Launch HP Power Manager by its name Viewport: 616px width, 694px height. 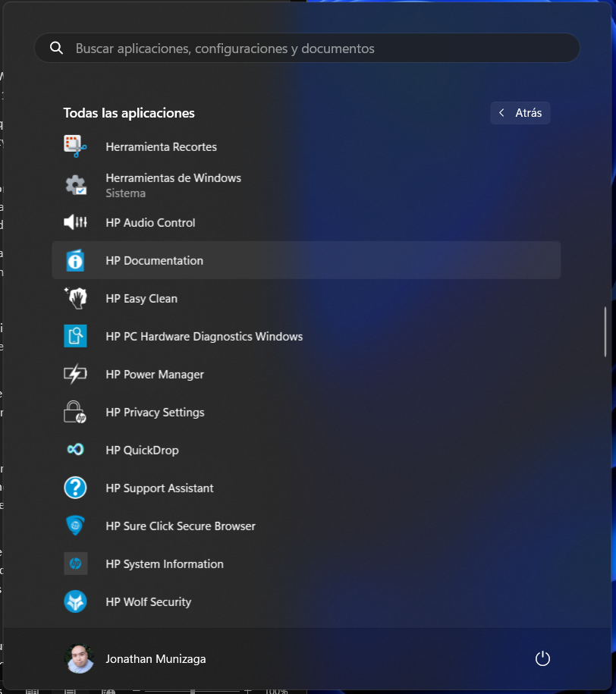click(x=155, y=375)
